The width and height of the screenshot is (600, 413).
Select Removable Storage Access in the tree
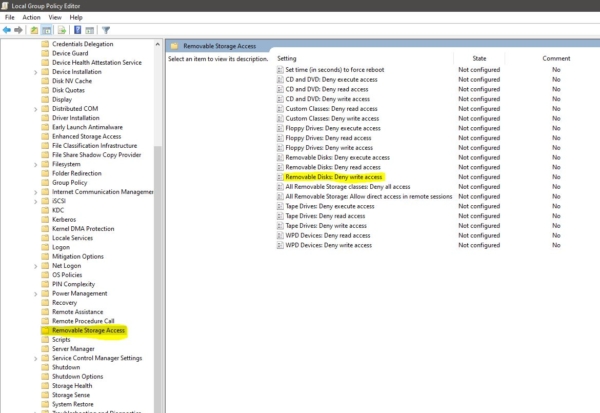[x=88, y=330]
